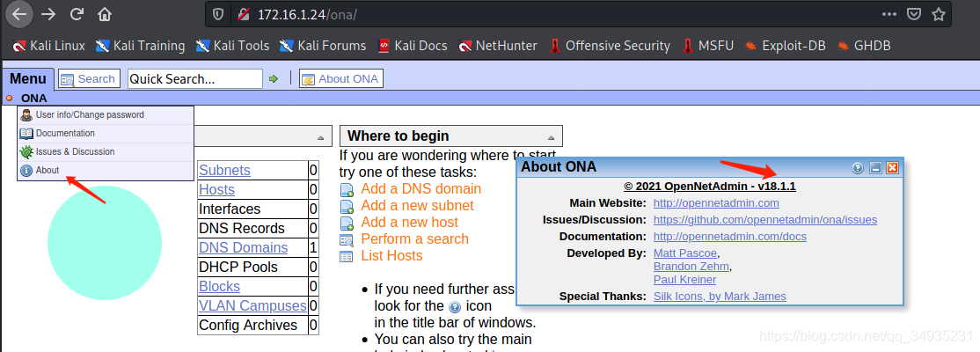The width and height of the screenshot is (980, 352).
Task: Click Brandon Zehm developer link
Action: [x=691, y=267]
